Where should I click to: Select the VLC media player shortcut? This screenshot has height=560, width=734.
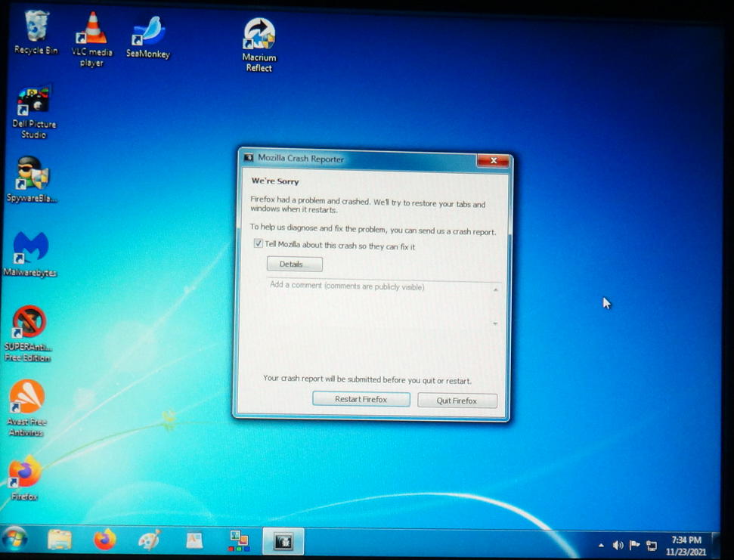coord(91,39)
